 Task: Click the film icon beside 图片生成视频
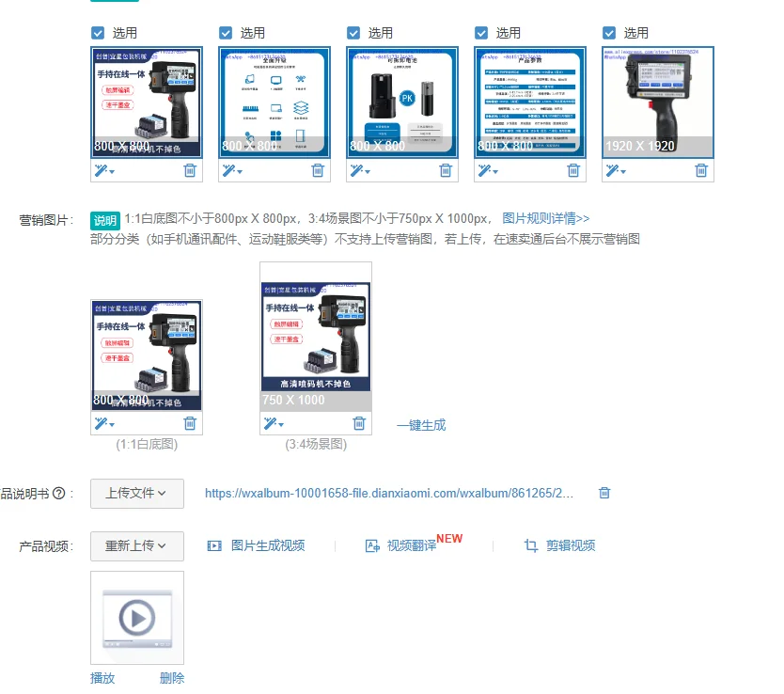[214, 545]
